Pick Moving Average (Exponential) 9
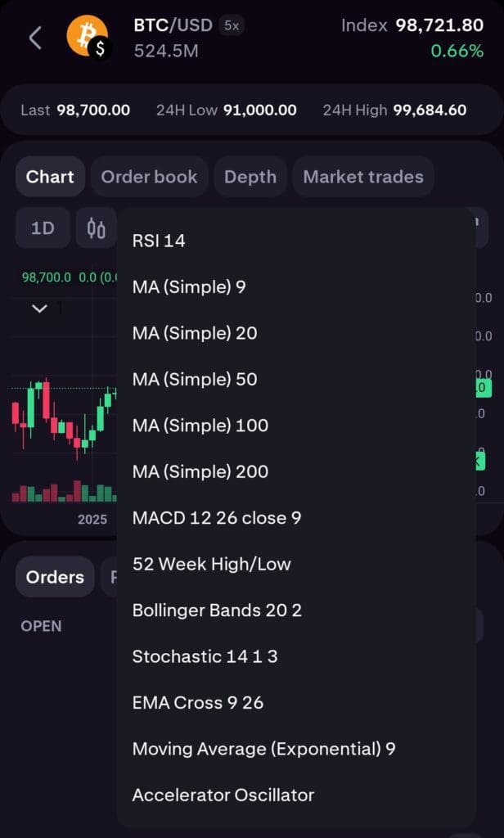This screenshot has width=504, height=838. [263, 748]
